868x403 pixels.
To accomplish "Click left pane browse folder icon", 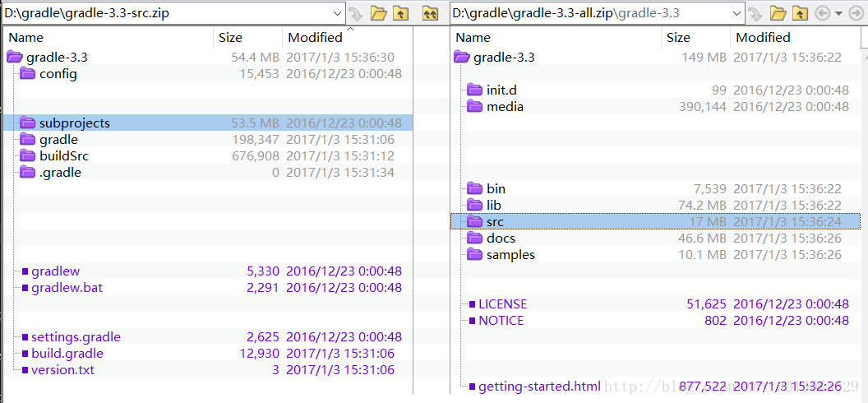I will [379, 13].
